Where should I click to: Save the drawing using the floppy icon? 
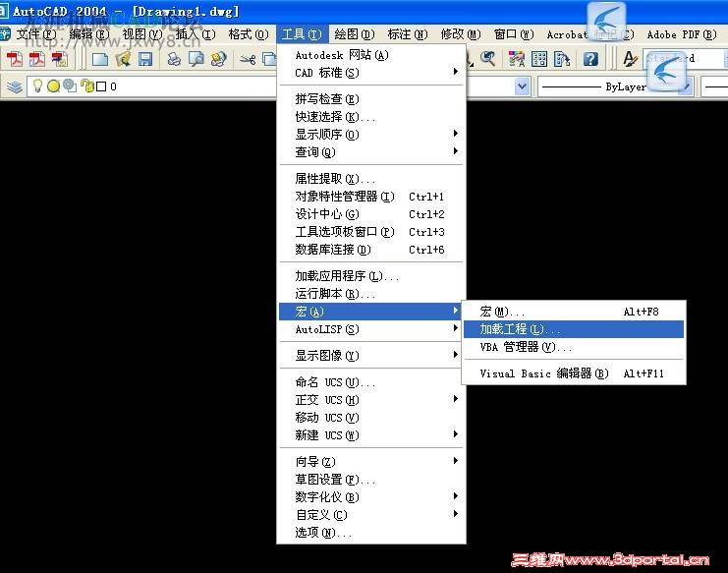(x=145, y=59)
